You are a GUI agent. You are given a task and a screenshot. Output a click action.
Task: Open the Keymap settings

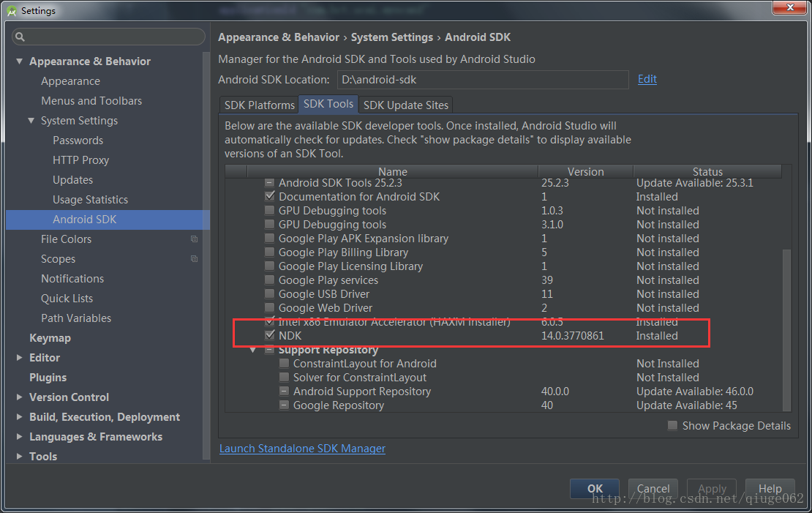tap(50, 338)
